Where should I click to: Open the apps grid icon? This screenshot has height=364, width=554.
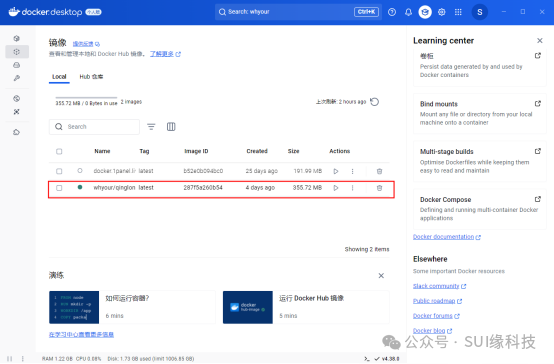[458, 12]
